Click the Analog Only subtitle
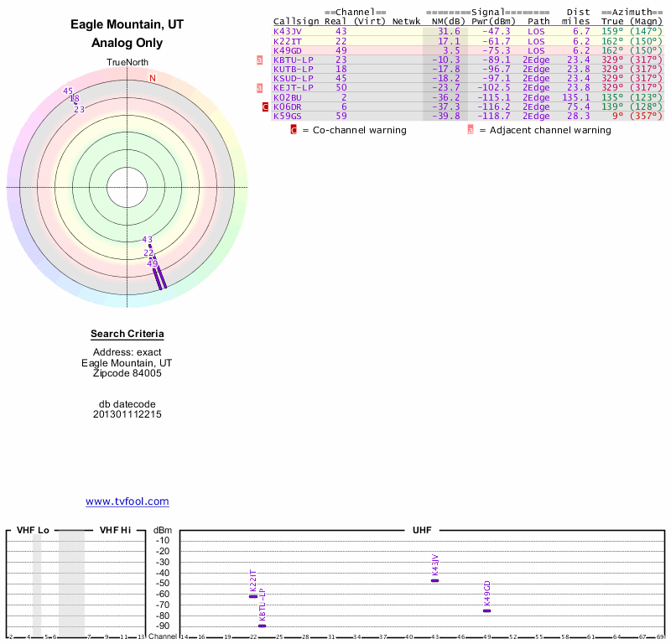Viewport: 671px width, 644px height. pyautogui.click(x=127, y=43)
